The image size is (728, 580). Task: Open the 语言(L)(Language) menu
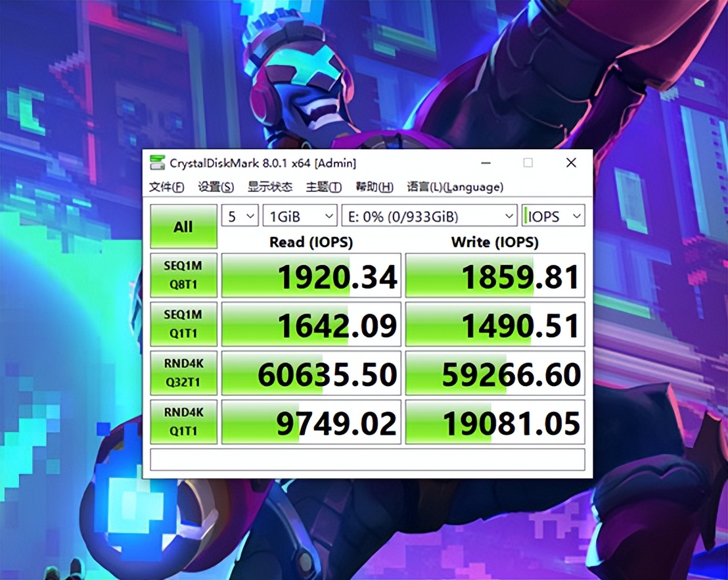click(x=455, y=187)
